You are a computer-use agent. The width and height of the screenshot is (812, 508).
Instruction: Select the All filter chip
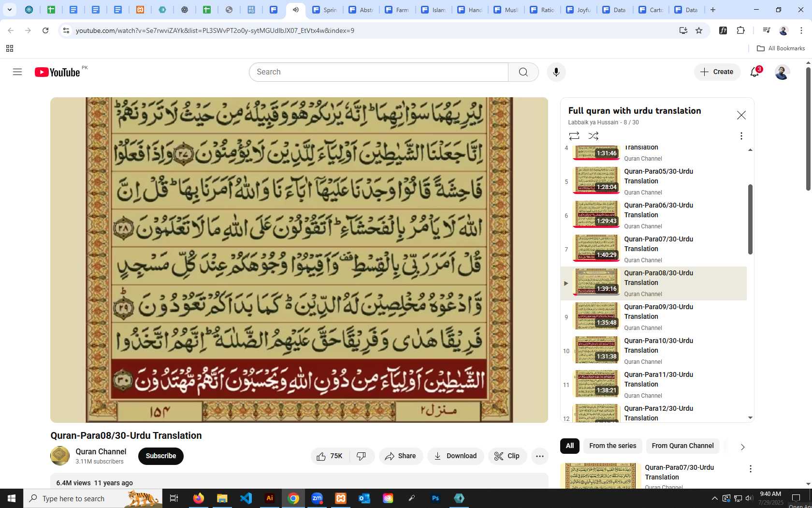tap(570, 446)
